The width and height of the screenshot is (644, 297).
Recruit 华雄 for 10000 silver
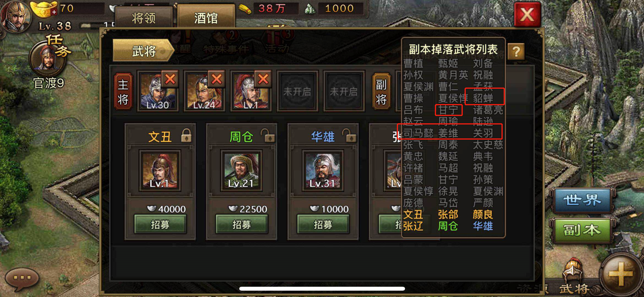pyautogui.click(x=323, y=224)
